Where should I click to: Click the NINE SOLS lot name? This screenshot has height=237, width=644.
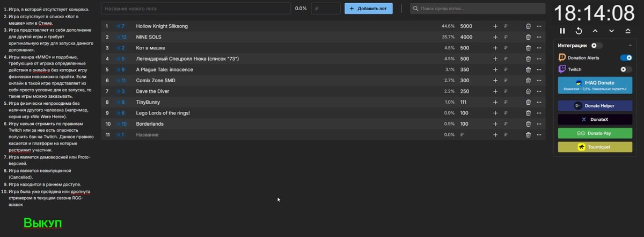[149, 37]
